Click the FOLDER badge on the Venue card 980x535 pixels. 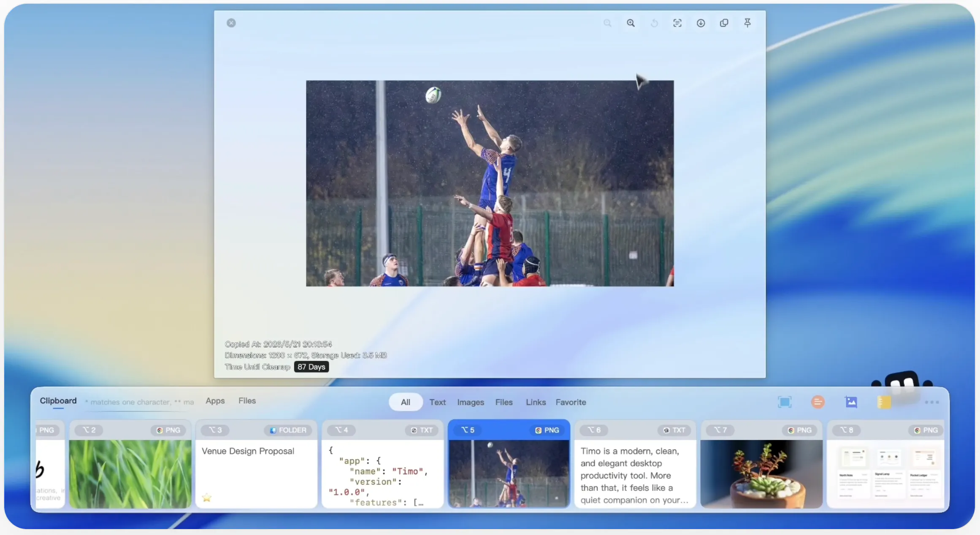288,430
